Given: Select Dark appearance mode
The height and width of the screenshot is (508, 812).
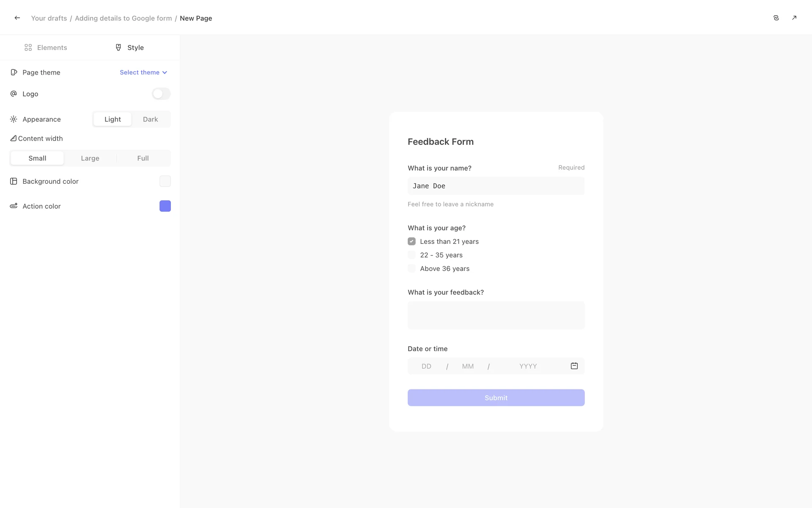Looking at the screenshot, I should [150, 119].
